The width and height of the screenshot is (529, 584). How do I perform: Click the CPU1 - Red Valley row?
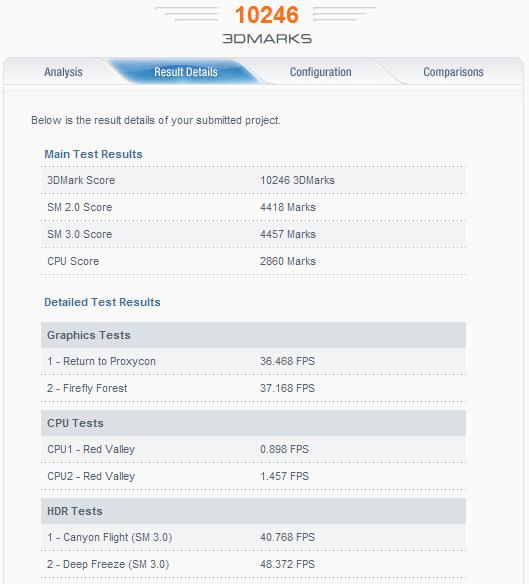click(253, 449)
